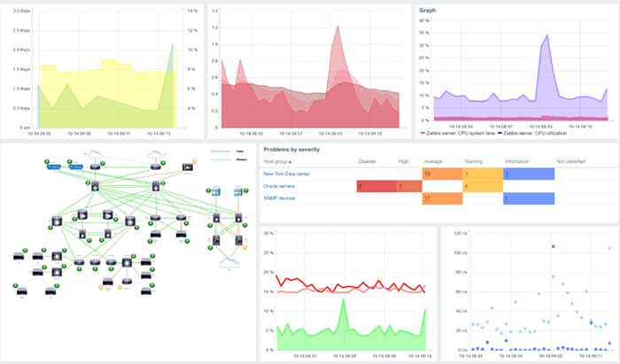Click the tall spike in the red area graph
Screen dimensions: 620x364
[337, 27]
